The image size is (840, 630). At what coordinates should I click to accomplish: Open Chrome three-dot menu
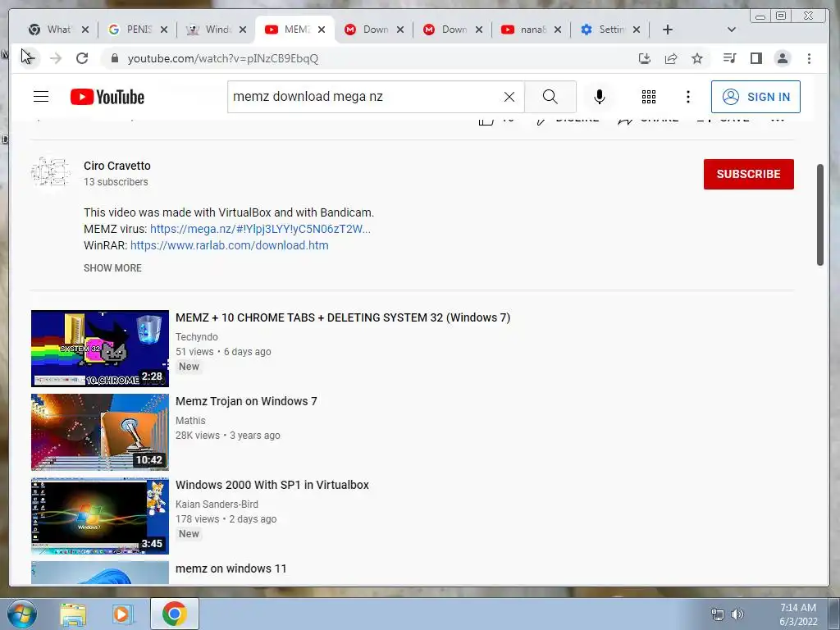click(809, 58)
